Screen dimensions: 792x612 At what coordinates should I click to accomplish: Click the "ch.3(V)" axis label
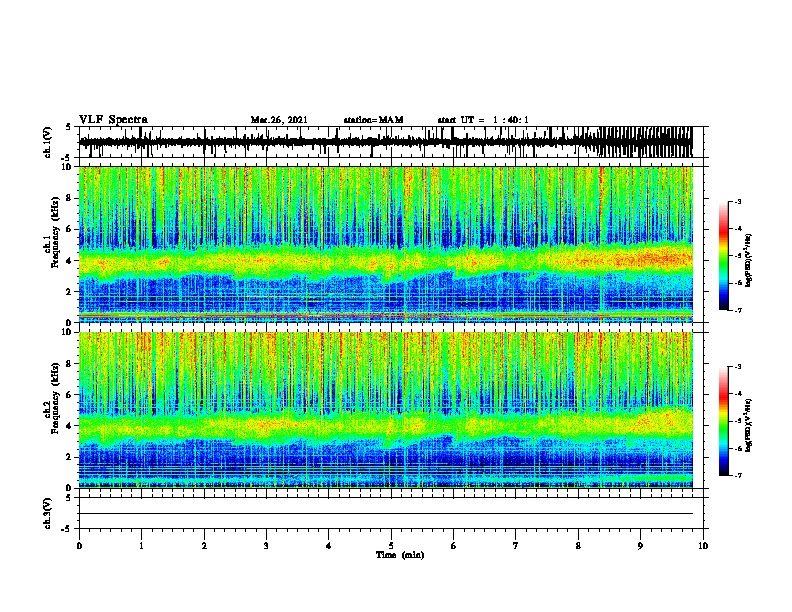(47, 513)
